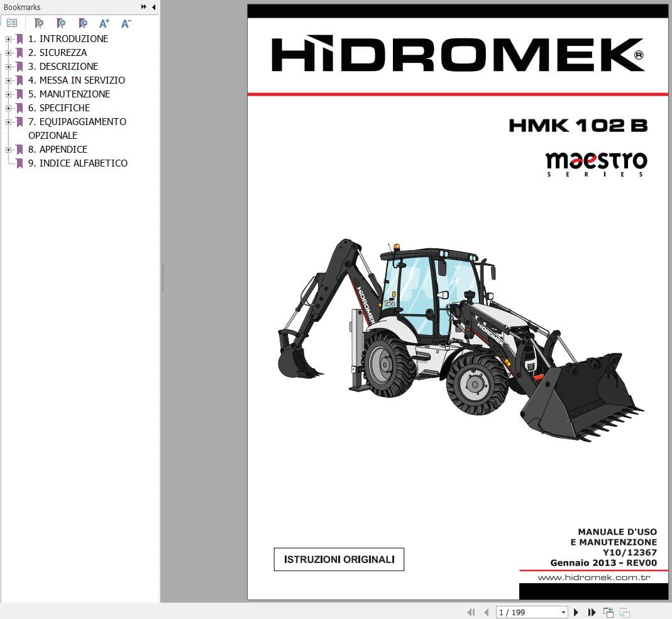Increase bookmark text size with A+ icon

coord(104,23)
